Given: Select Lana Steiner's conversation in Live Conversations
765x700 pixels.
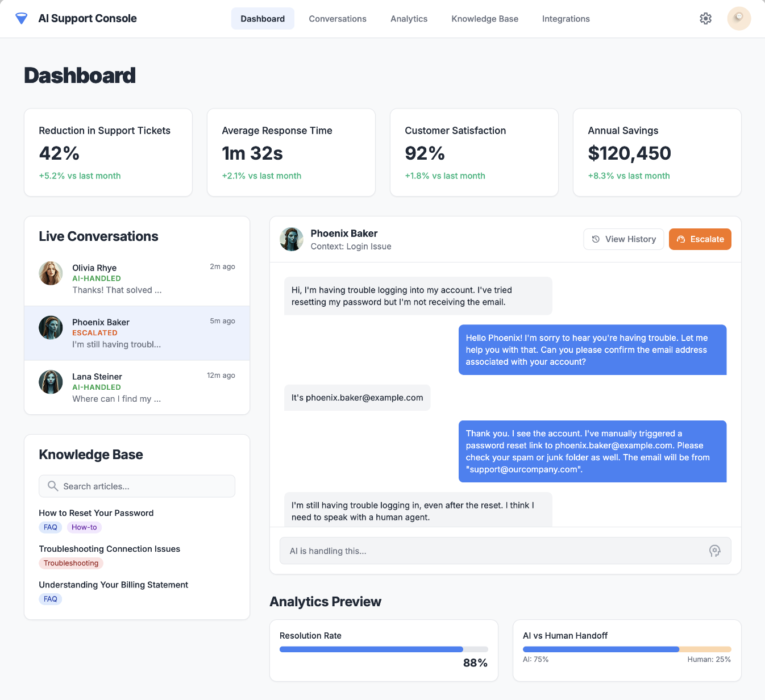Looking at the screenshot, I should click(x=136, y=388).
